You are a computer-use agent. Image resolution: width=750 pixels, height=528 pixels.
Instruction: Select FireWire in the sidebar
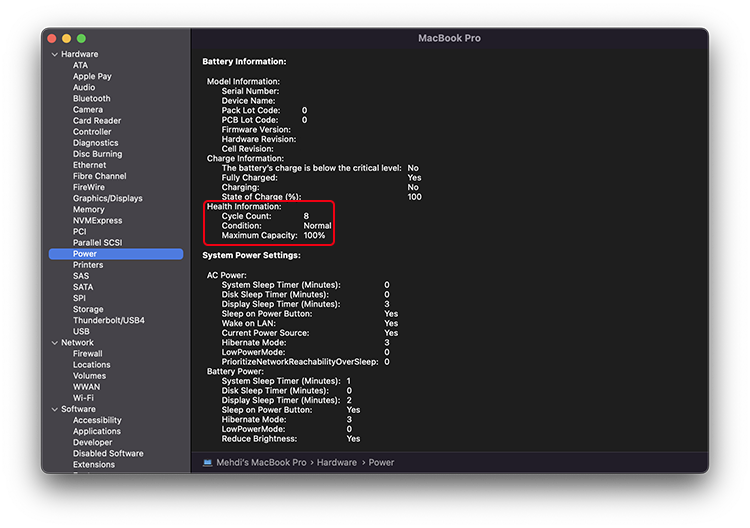(x=88, y=187)
